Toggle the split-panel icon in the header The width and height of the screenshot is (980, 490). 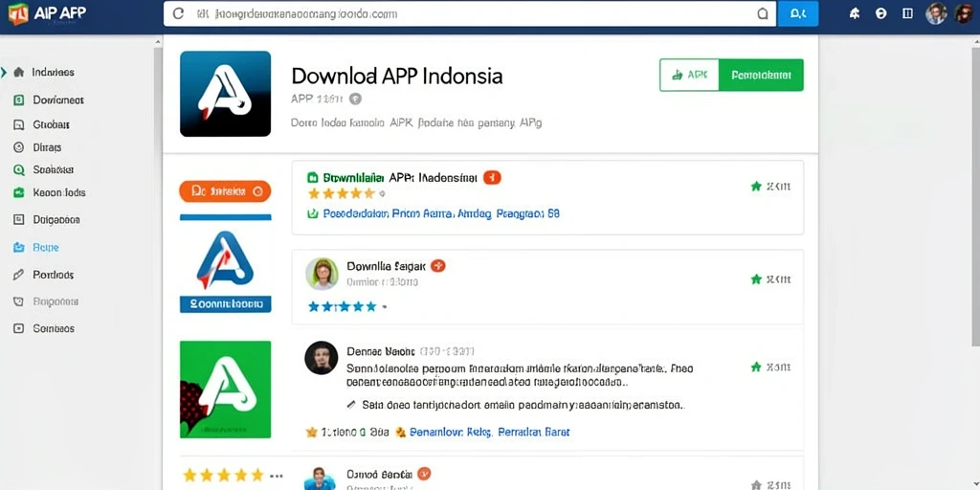point(907,13)
